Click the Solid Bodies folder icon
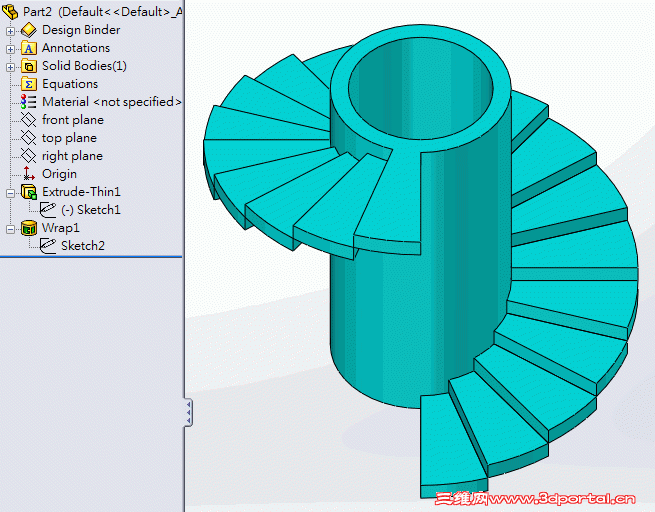Screen dimensions: 655x512 pos(28,66)
